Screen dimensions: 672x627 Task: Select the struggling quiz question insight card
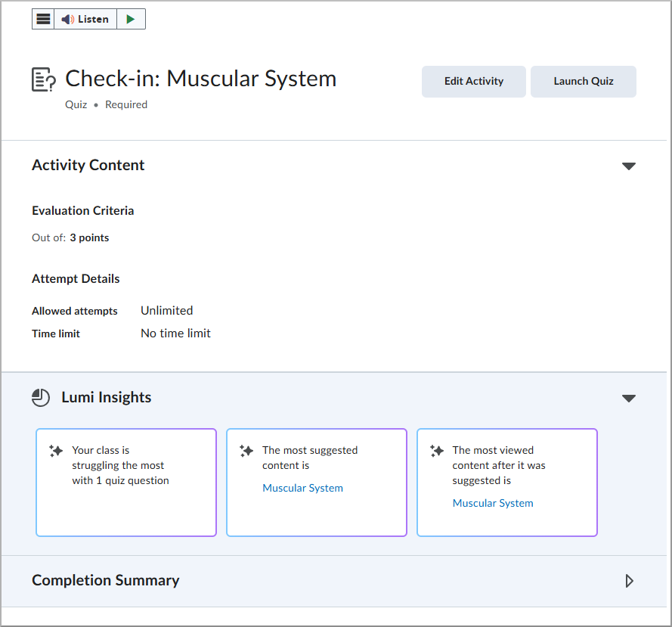[125, 482]
